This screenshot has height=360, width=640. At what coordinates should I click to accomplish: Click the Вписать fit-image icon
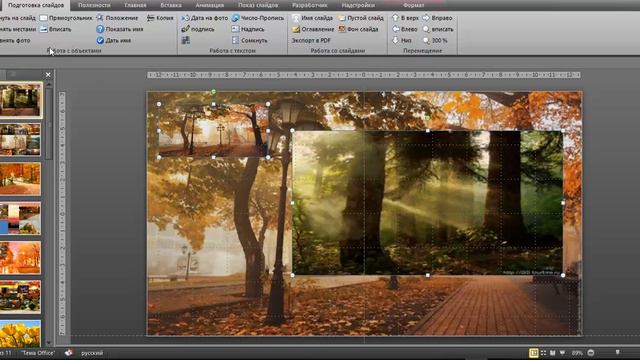[x=44, y=29]
